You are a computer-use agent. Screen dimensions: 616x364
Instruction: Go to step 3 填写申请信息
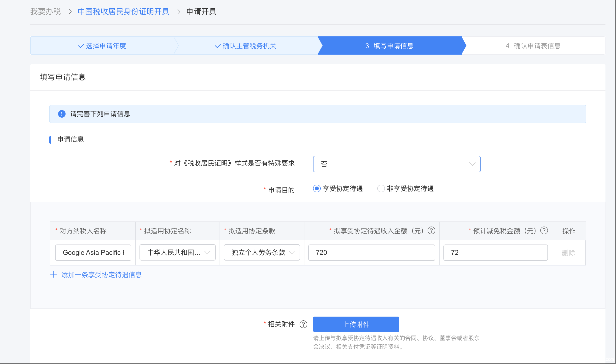pyautogui.click(x=390, y=46)
